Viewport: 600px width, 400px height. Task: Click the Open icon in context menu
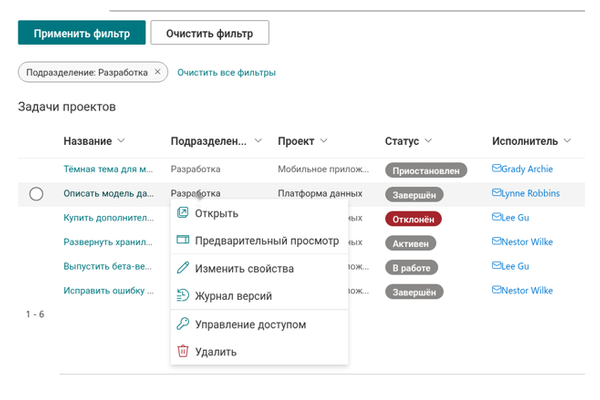pos(183,212)
